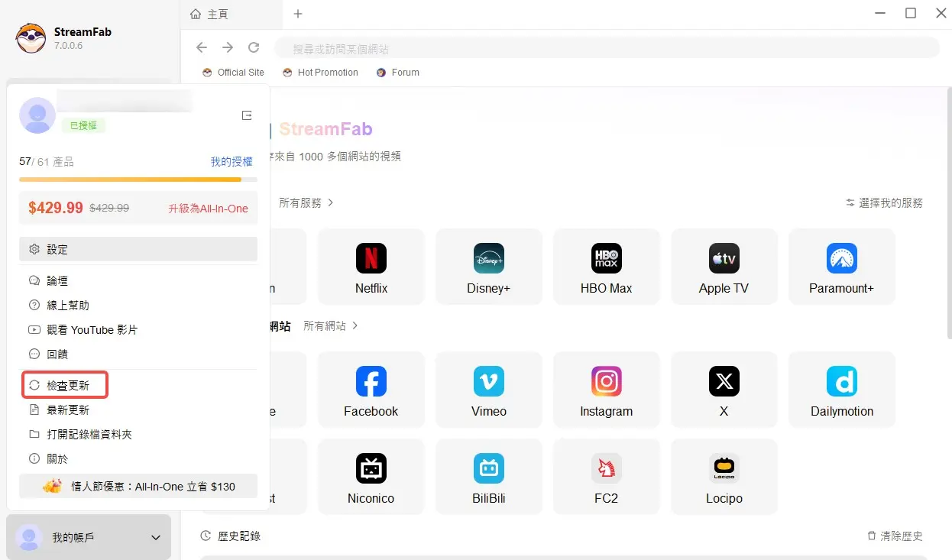The image size is (952, 560).
Task: Open the Paramount+ service tile
Action: 842,267
